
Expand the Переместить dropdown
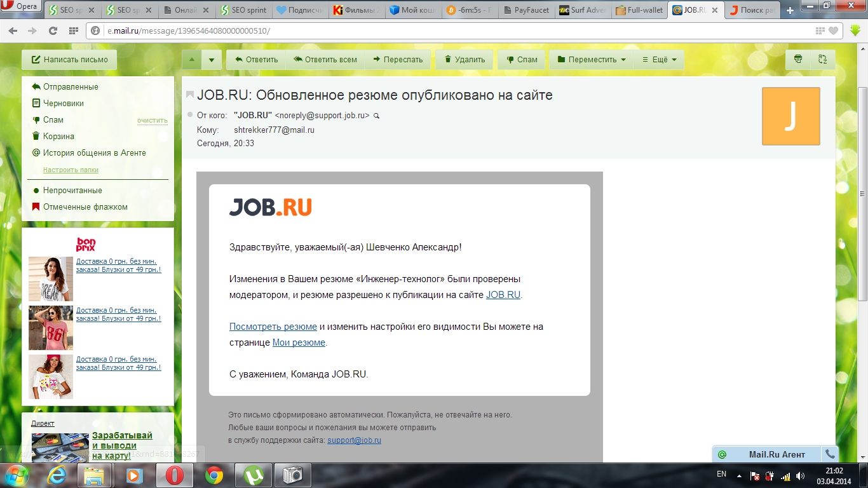tap(591, 60)
